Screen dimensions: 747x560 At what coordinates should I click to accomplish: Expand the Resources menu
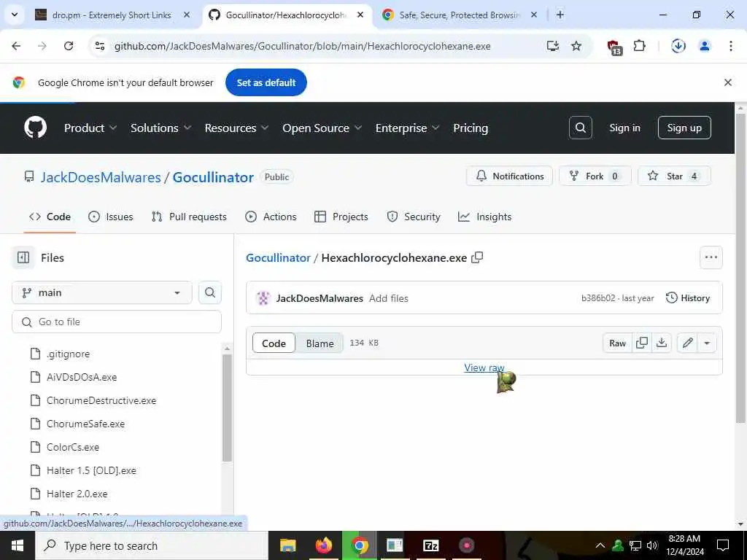point(237,128)
